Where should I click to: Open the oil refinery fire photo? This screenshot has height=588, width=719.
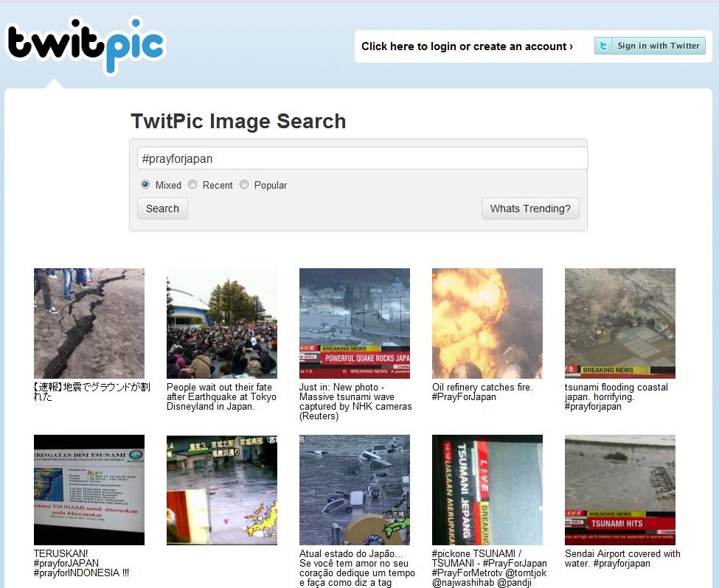click(x=487, y=323)
